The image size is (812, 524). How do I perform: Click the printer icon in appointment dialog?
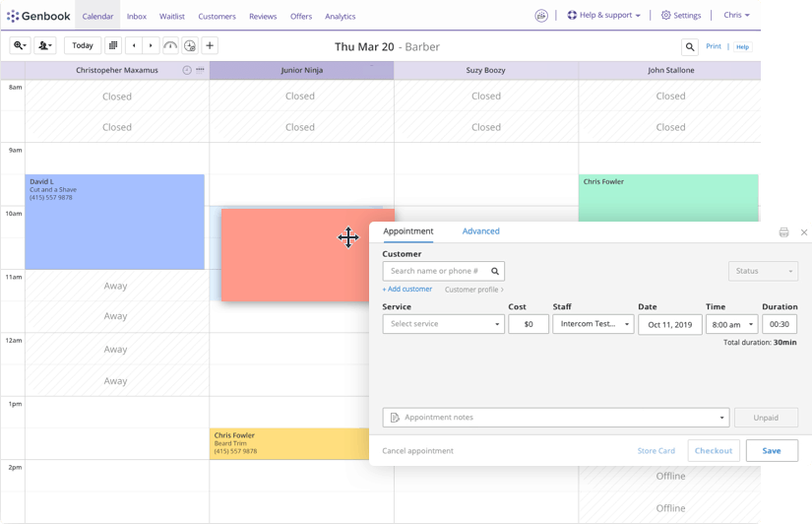(x=783, y=232)
